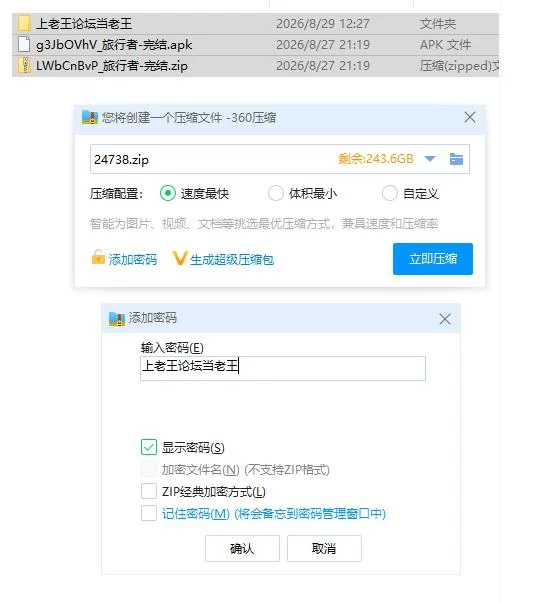Viewport: 556px width, 602px height.
Task: Click the 立即压缩 button
Action: 433,259
